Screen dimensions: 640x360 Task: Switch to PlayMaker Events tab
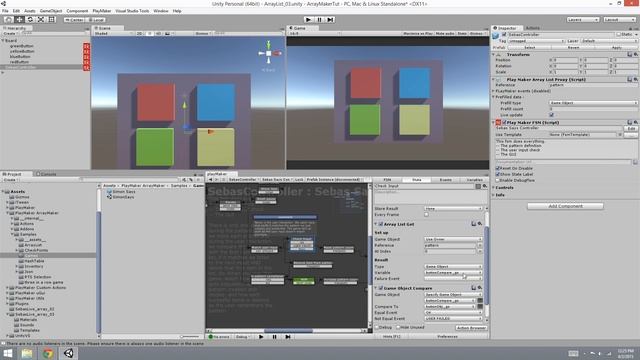tap(445, 180)
